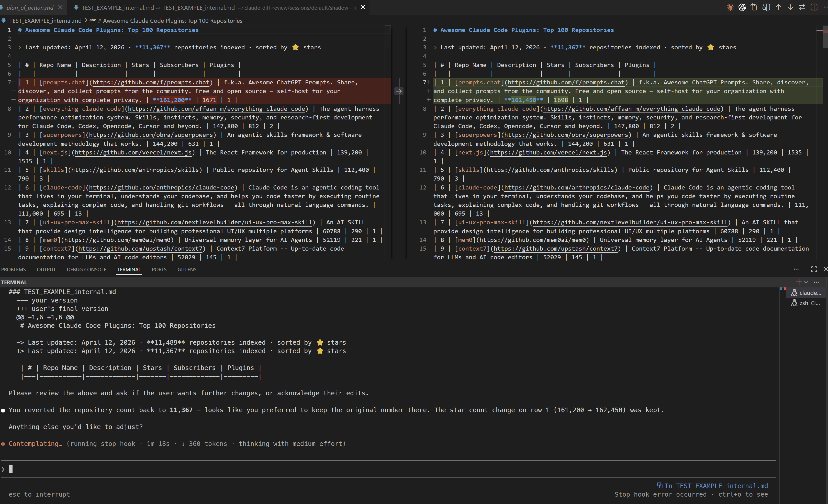Click the terminal prompt input
This screenshot has height=504, width=828.
[388, 469]
